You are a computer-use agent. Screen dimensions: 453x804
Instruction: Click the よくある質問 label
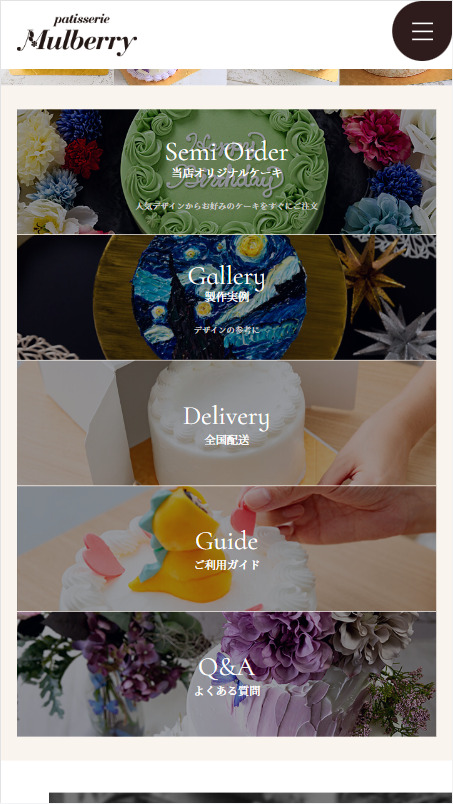(x=226, y=691)
